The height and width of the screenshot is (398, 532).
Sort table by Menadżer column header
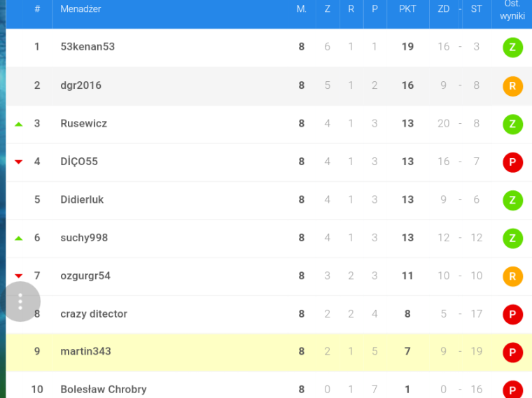click(80, 9)
